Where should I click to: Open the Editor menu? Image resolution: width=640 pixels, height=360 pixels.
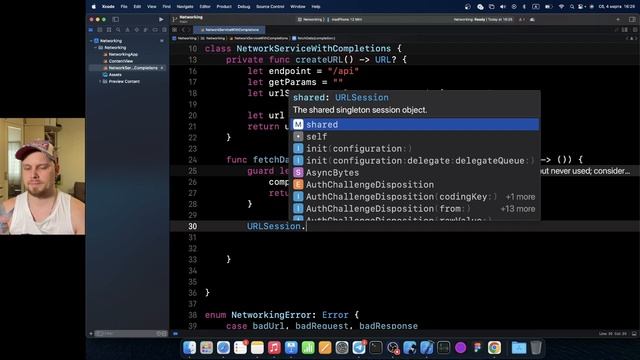pos(205,7)
